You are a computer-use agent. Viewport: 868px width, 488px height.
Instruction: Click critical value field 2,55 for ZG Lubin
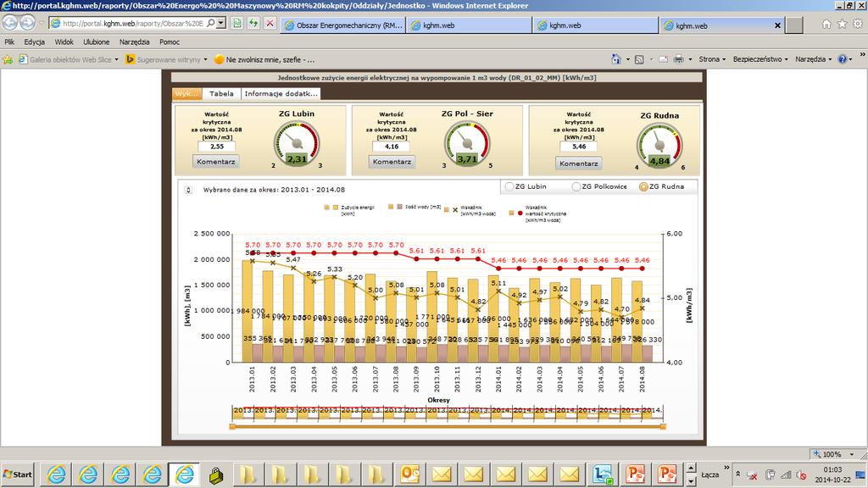tap(216, 147)
